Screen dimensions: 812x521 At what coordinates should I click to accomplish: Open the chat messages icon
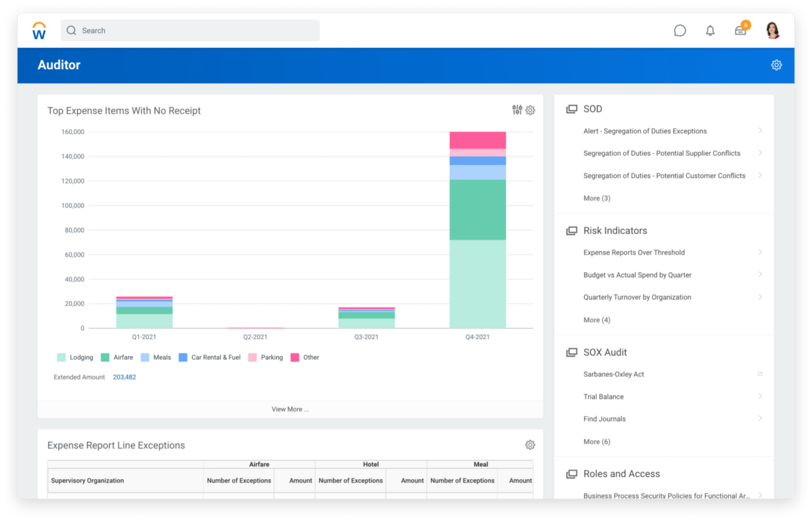tap(679, 30)
